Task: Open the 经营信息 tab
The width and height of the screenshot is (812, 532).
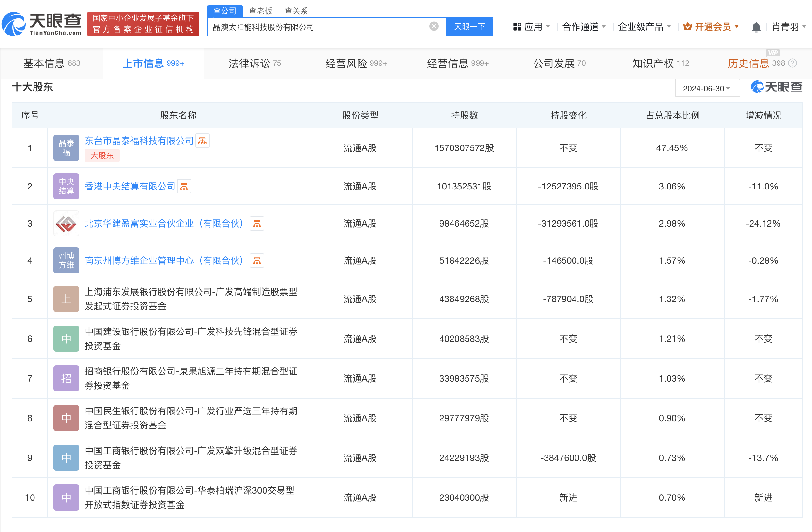Action: coord(457,63)
